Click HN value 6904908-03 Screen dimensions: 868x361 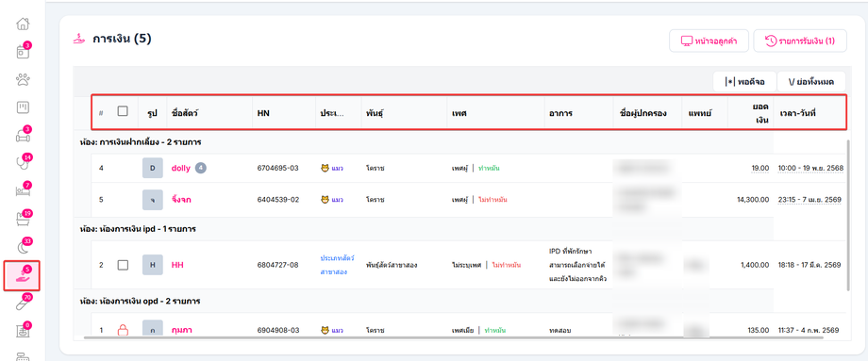tap(278, 330)
